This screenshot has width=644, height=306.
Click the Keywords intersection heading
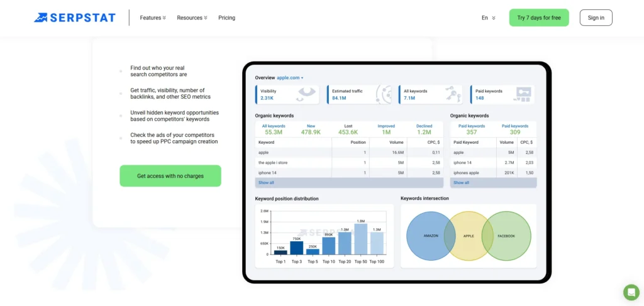[x=425, y=198]
